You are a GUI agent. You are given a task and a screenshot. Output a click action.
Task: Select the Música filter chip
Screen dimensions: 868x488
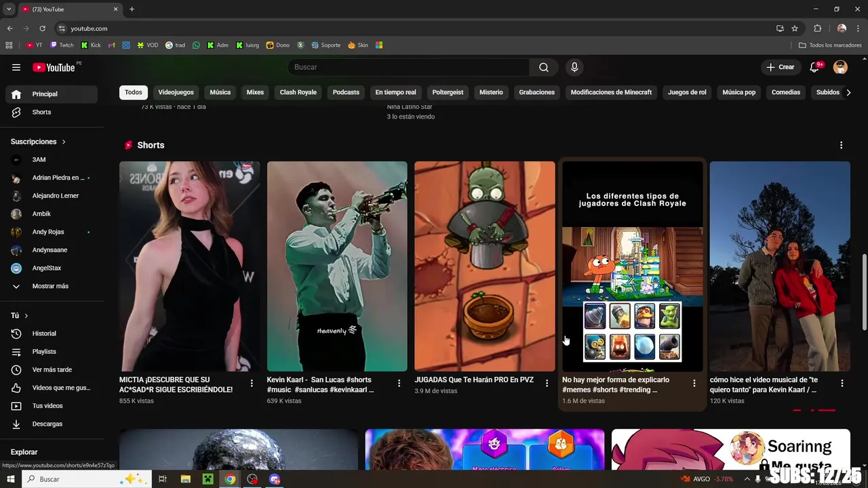pyautogui.click(x=220, y=92)
